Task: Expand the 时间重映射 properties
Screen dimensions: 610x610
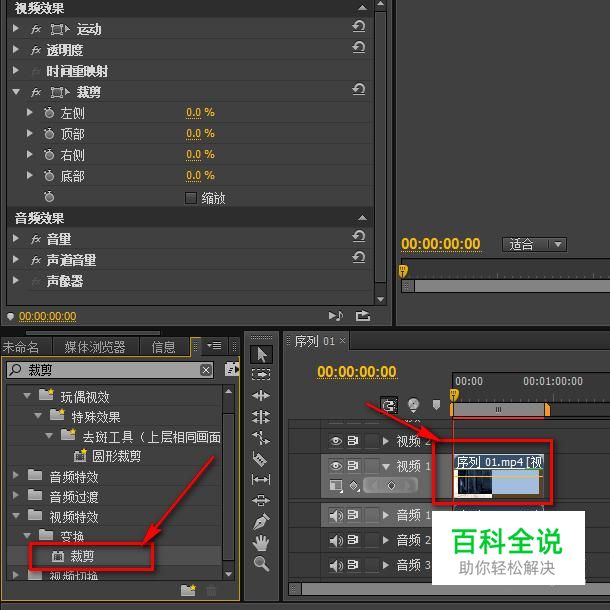Action: (16, 70)
